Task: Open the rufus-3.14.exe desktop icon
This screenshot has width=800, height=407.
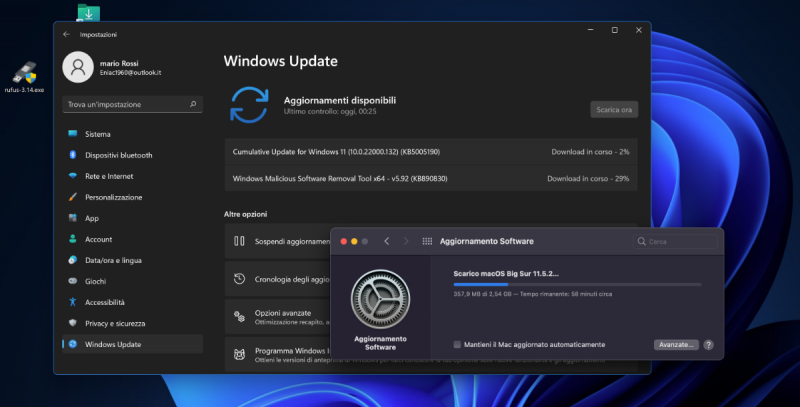Action: tap(25, 75)
